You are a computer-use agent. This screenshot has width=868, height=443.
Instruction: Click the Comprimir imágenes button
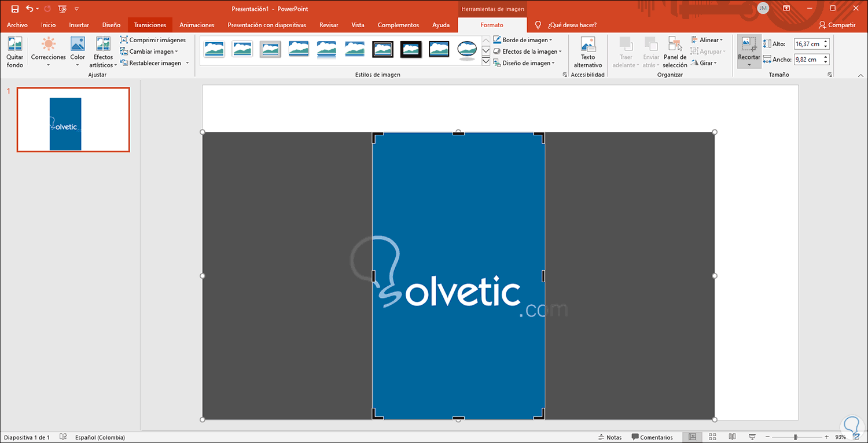153,40
